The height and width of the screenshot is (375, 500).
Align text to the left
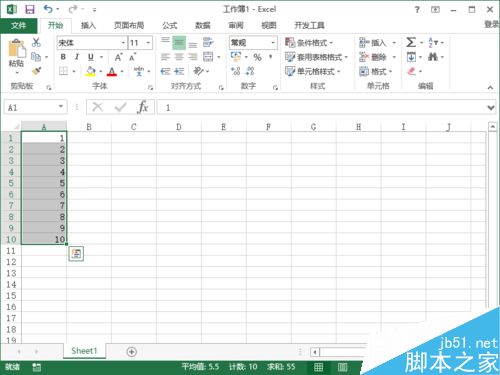[x=165, y=57]
